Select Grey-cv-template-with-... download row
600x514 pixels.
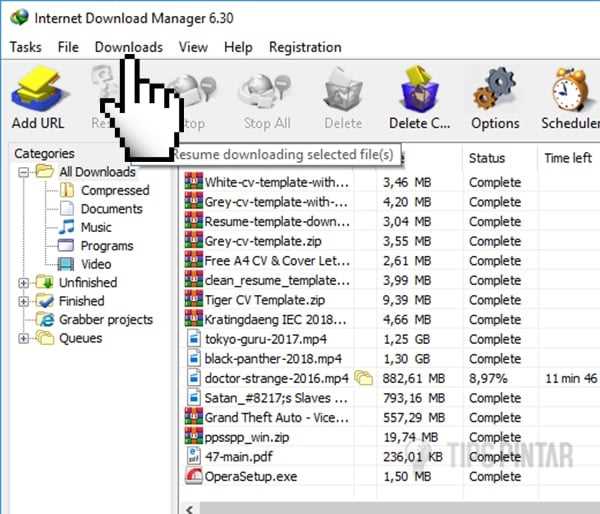tap(389, 202)
